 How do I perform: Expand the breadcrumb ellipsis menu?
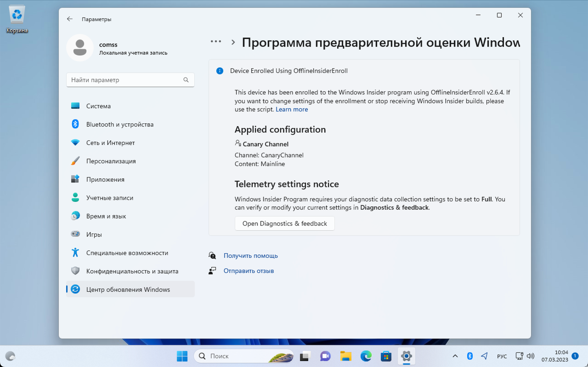point(216,42)
